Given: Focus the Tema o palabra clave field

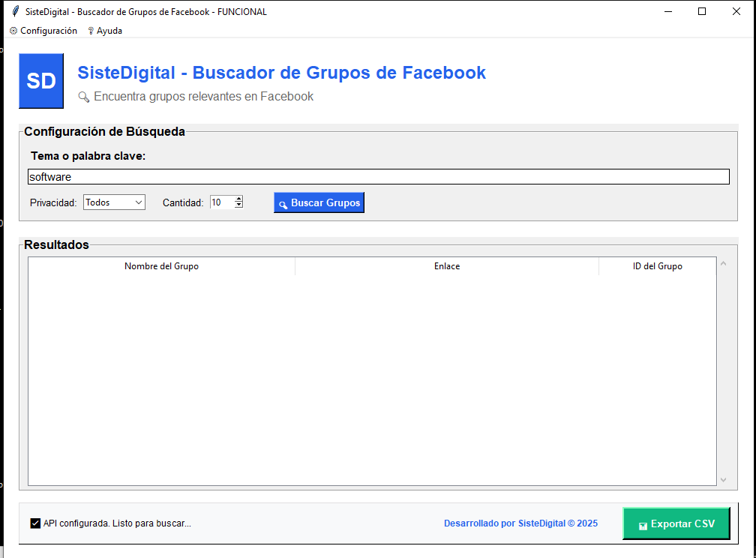Looking at the screenshot, I should tap(379, 177).
